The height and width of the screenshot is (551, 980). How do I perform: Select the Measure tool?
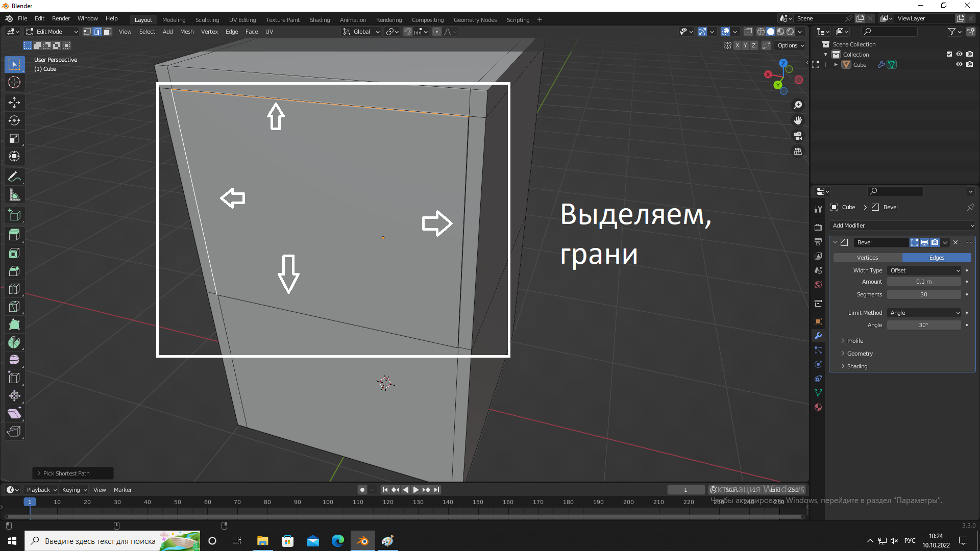pyautogui.click(x=14, y=194)
